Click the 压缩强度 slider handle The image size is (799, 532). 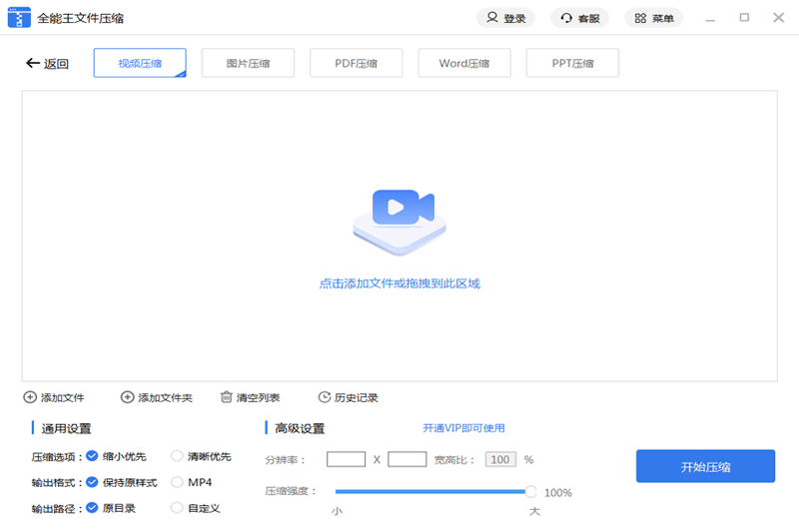[530, 491]
